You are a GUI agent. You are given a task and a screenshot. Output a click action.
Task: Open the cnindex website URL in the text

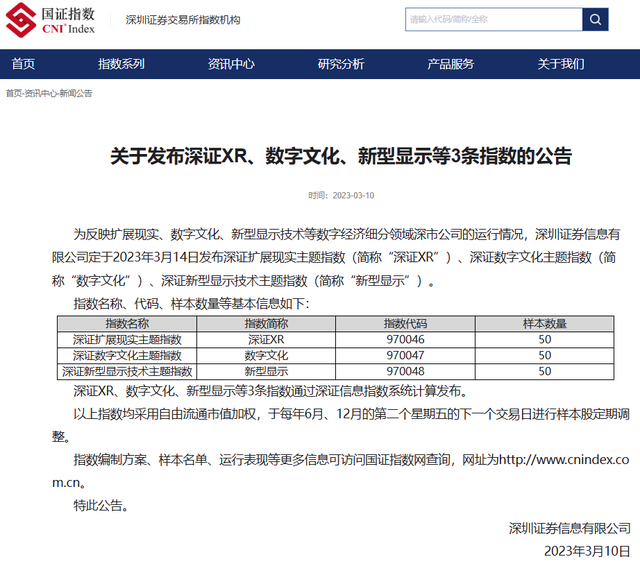[x=565, y=459]
